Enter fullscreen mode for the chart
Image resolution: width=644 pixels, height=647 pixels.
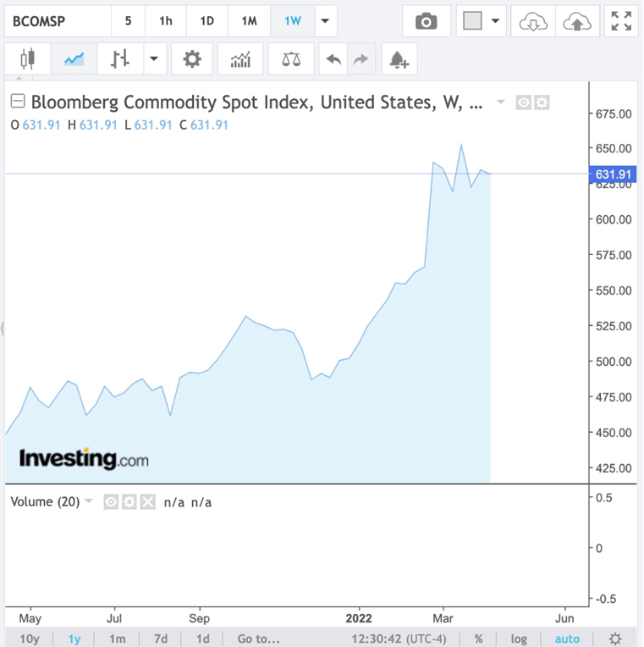coord(621,21)
